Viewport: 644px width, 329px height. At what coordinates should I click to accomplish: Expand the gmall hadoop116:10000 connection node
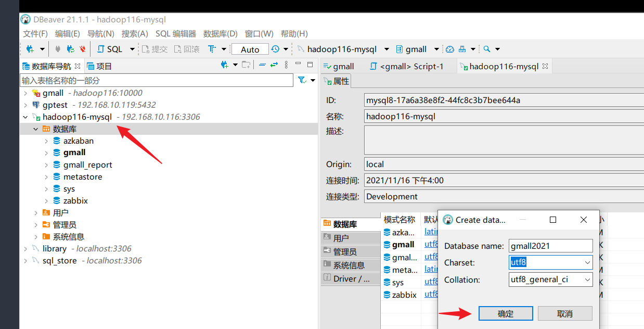(x=25, y=93)
